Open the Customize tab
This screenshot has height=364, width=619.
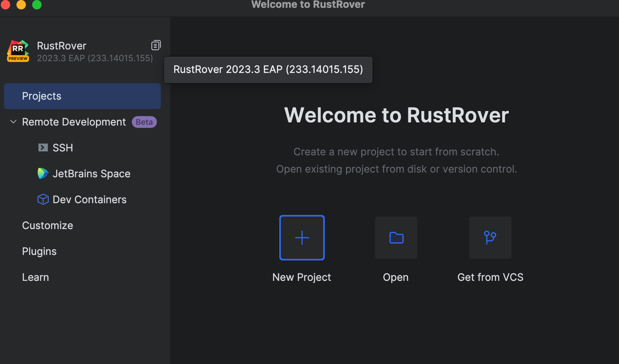pyautogui.click(x=47, y=226)
